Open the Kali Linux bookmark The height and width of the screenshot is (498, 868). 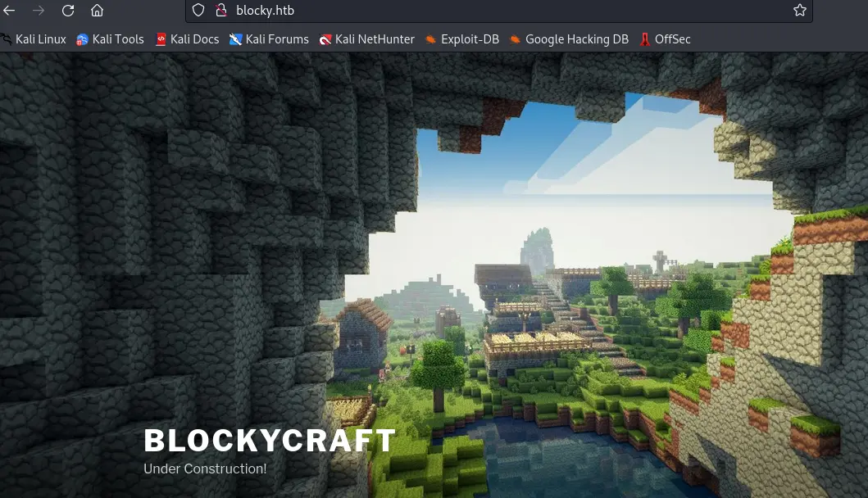[x=34, y=39]
